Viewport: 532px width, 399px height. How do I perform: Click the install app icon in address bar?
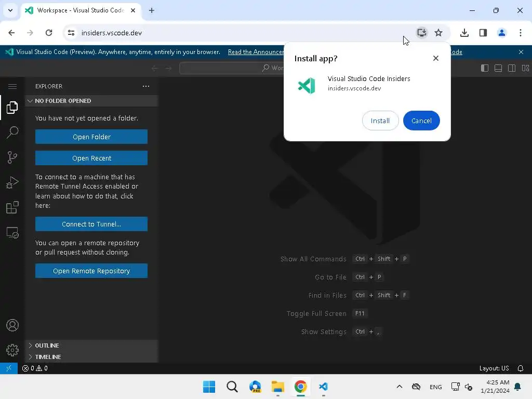pyautogui.click(x=422, y=33)
